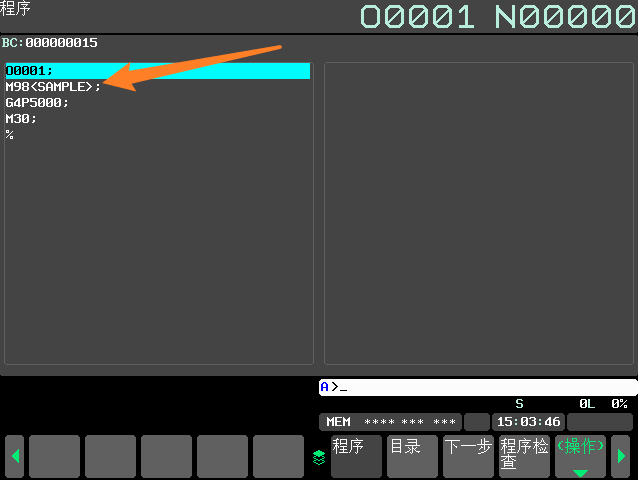Select the highlighted O0001; program line
This screenshot has height=480, width=638.
tap(158, 71)
